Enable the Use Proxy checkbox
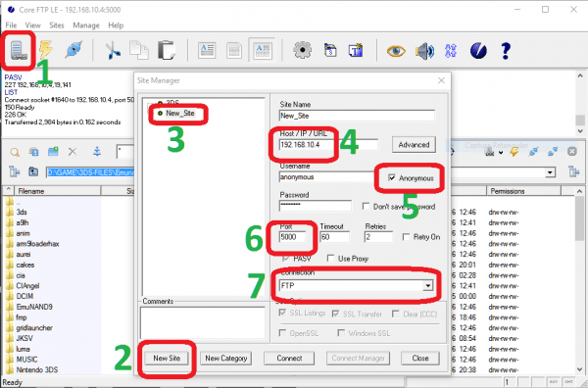The height and width of the screenshot is (388, 588). tap(331, 259)
